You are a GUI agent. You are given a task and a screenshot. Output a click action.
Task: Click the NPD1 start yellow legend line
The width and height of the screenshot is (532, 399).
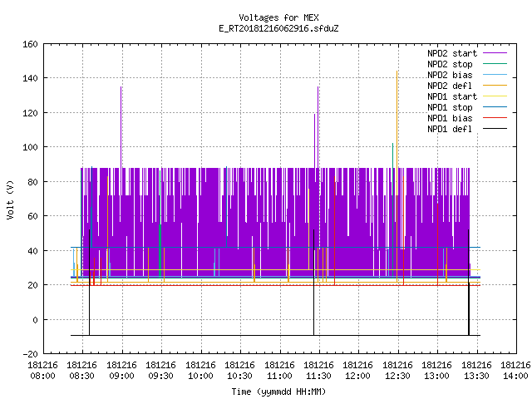click(495, 96)
